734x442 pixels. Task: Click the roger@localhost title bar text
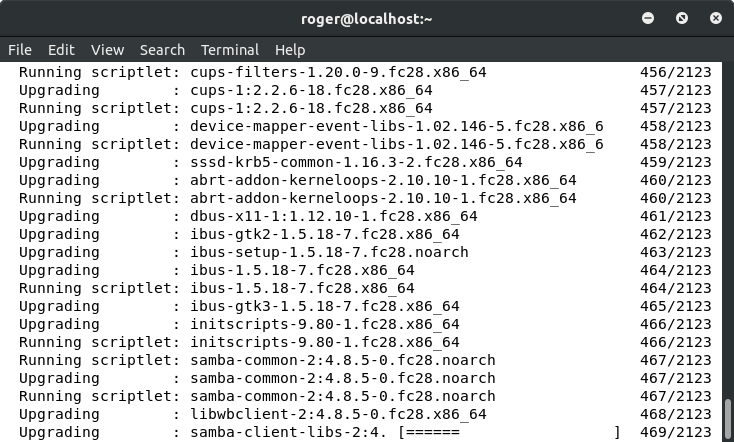click(366, 18)
